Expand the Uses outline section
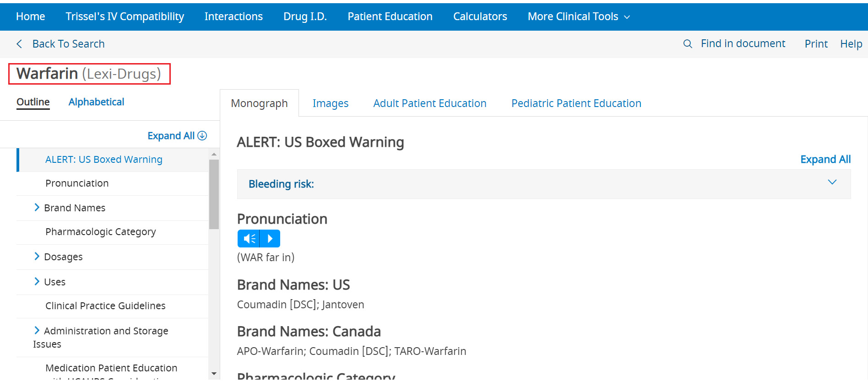 [x=37, y=282]
